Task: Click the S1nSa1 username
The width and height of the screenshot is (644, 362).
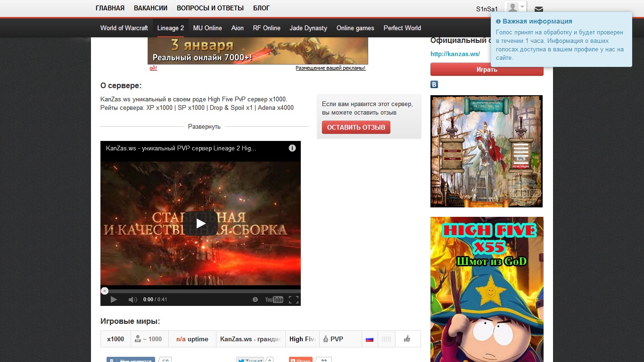Action: coord(487,9)
